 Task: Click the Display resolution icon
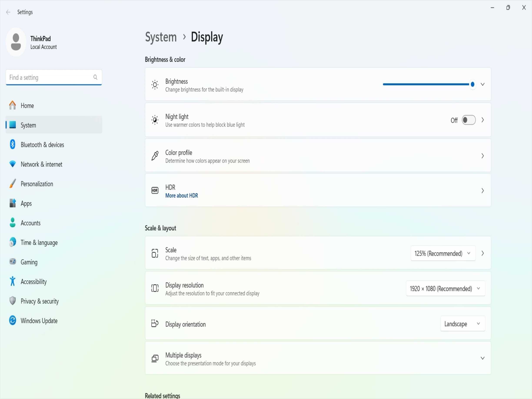coord(155,288)
